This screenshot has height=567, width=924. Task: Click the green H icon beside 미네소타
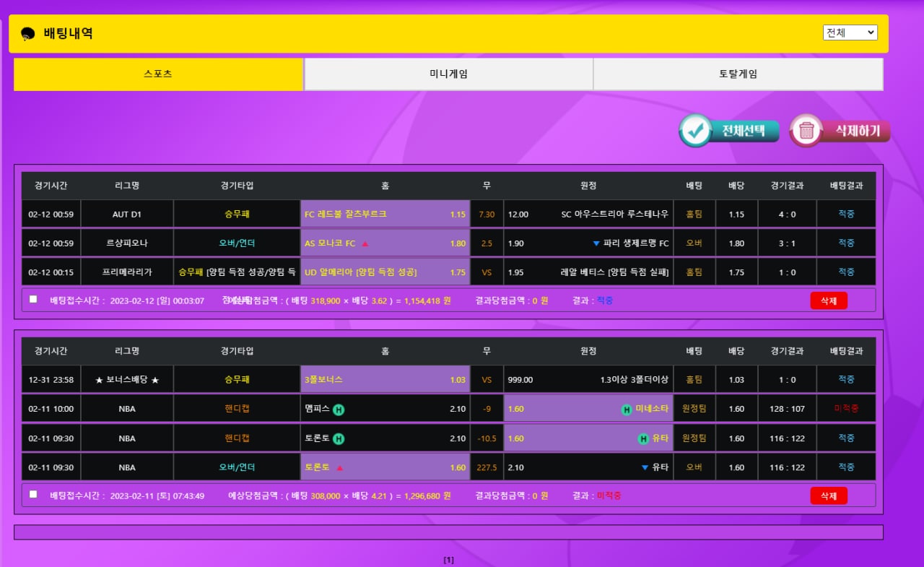pyautogui.click(x=627, y=410)
